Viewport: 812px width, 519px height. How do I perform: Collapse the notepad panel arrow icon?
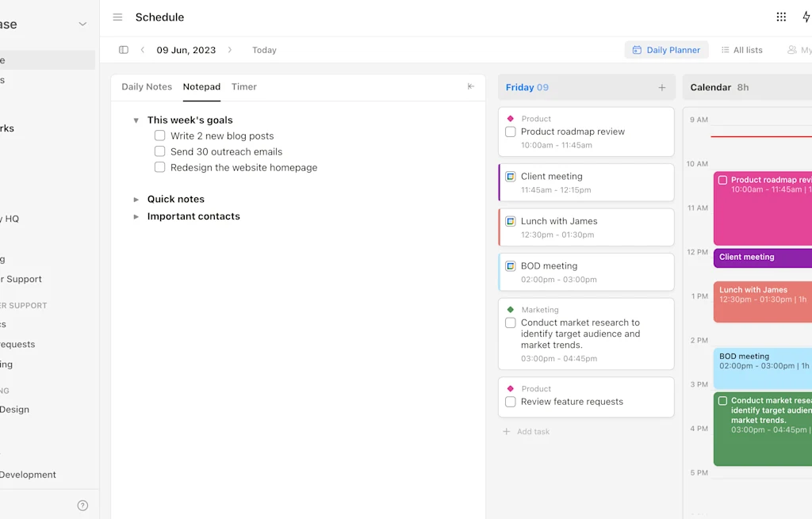tap(471, 86)
